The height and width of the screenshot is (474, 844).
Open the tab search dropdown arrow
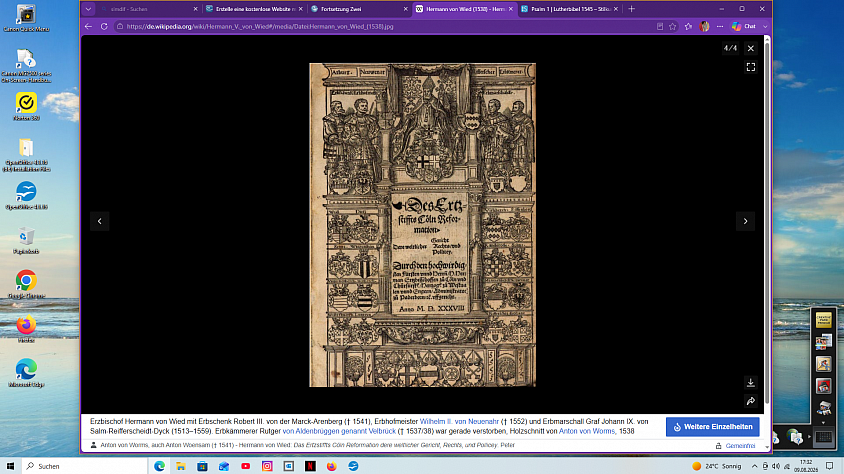[88, 9]
